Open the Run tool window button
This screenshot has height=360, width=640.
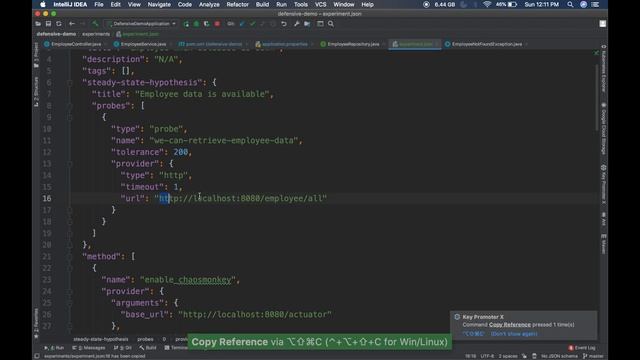[54, 348]
